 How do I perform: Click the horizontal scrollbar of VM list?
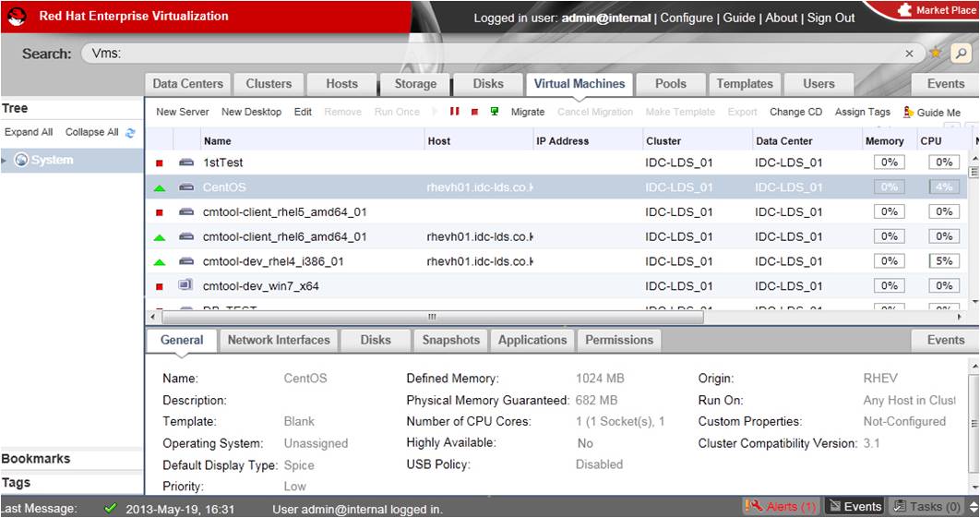point(433,318)
